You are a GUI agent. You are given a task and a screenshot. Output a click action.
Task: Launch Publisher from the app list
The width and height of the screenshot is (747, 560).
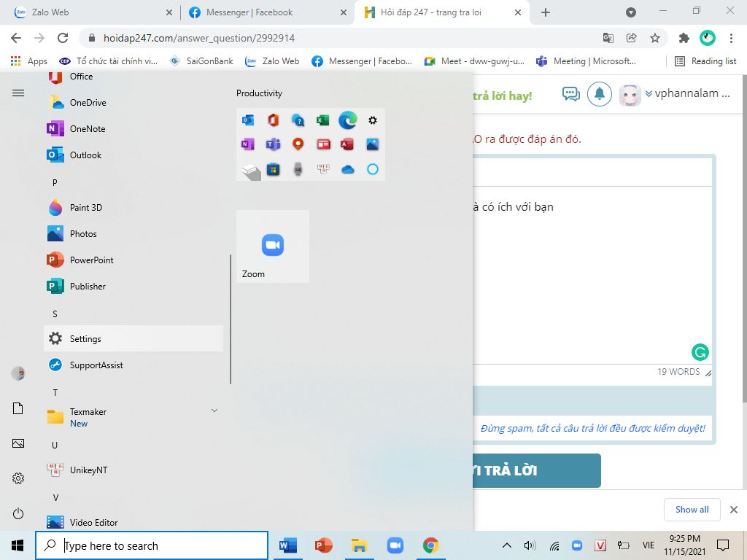coord(133,286)
